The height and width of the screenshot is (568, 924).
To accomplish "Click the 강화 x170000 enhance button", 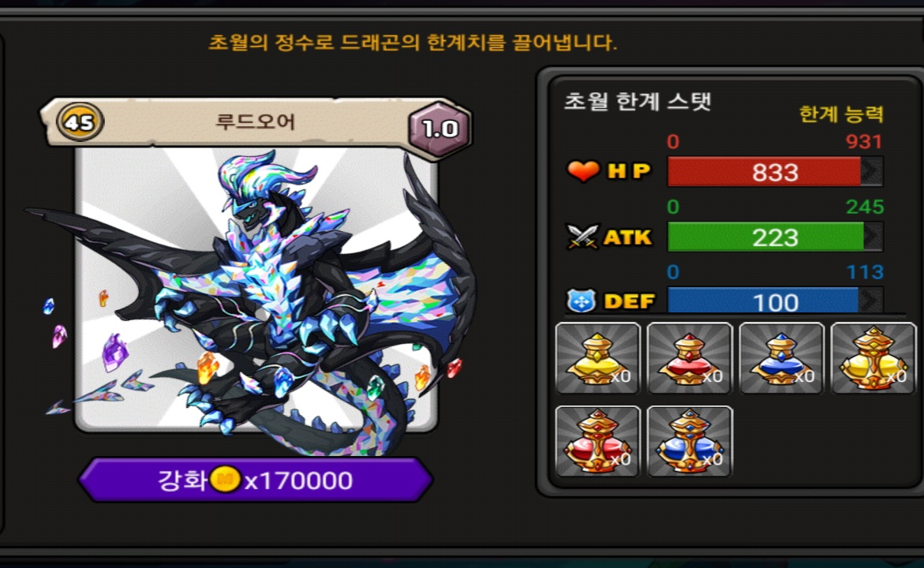I will (x=255, y=480).
